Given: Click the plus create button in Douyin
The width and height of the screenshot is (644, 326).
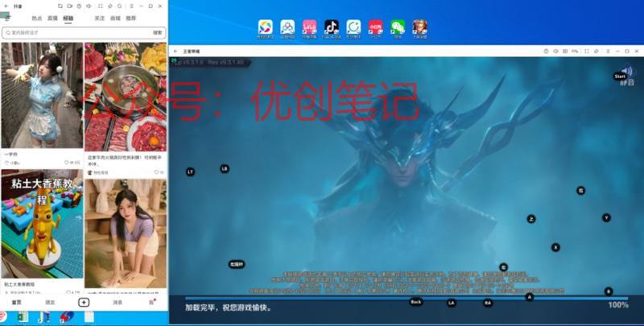Looking at the screenshot, I should tap(84, 302).
